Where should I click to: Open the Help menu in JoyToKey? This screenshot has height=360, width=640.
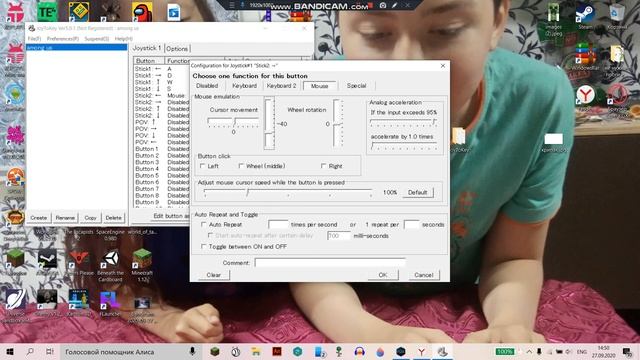tap(123, 39)
